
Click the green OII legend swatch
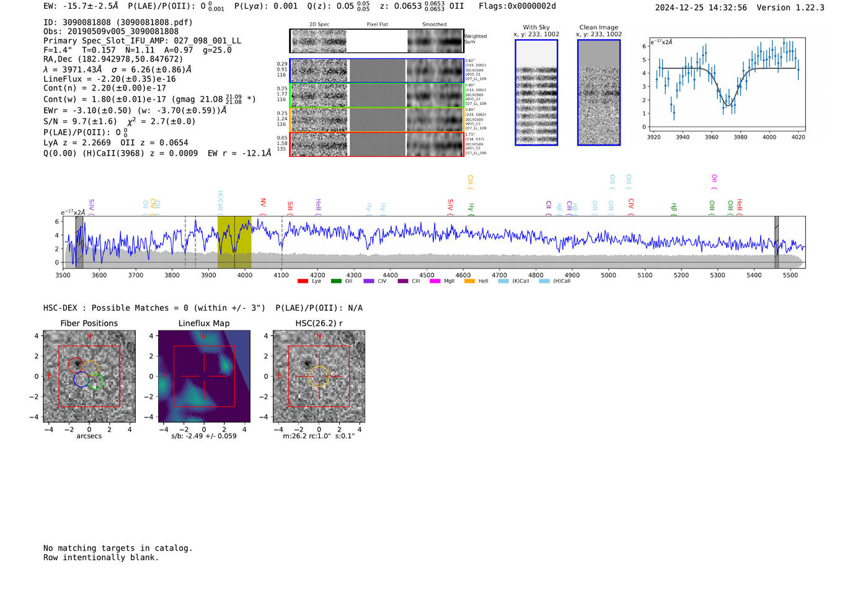point(336,282)
